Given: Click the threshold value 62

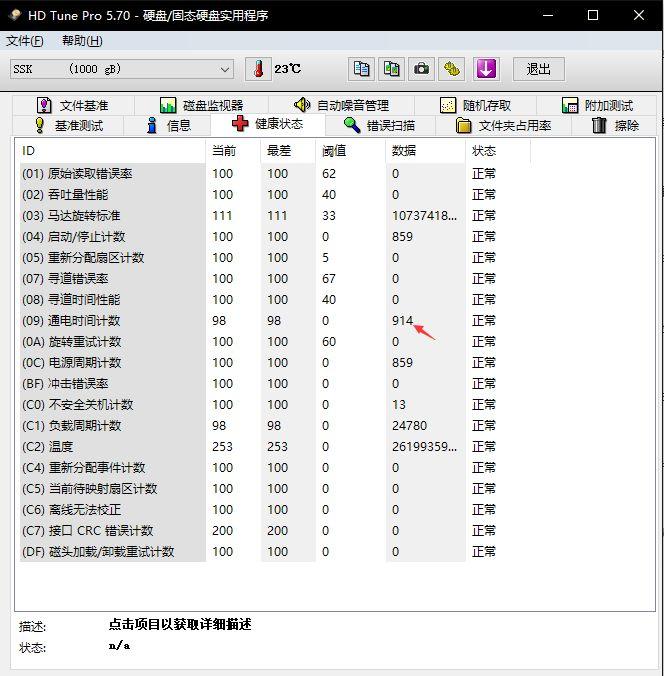Looking at the screenshot, I should (329, 174).
